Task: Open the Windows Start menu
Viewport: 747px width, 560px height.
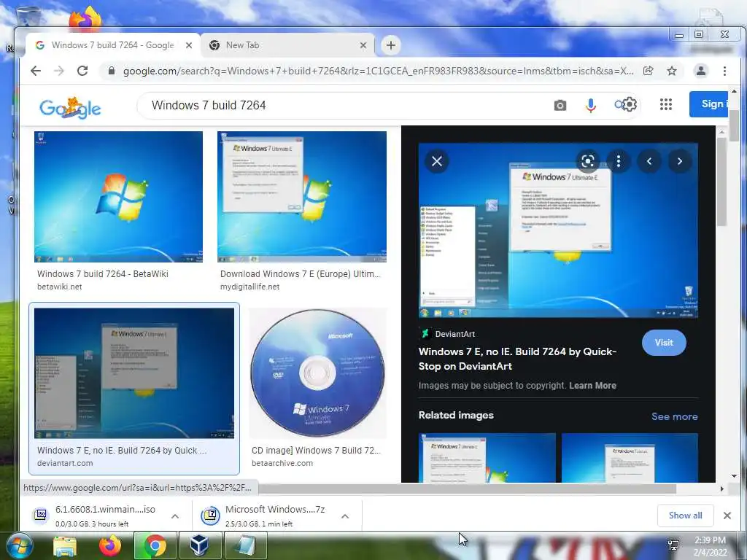Action: 19,546
